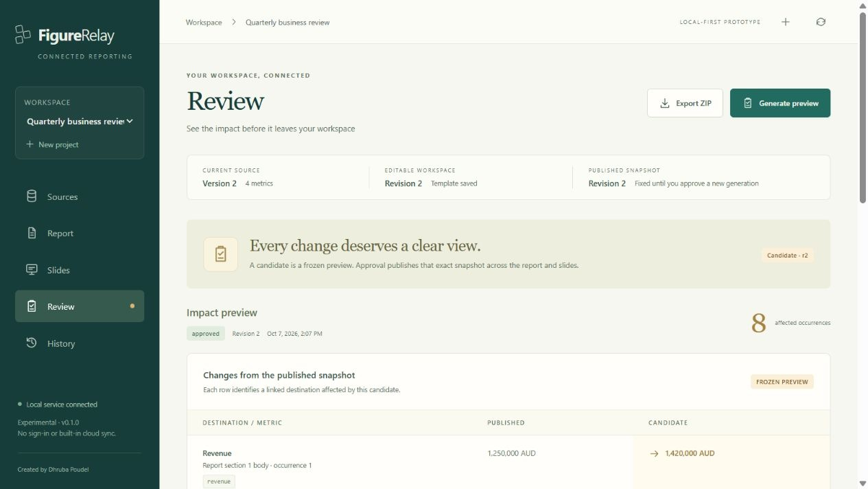Click the Oct 7, 2026, 2:07 PM timestamp
Image resolution: width=868 pixels, height=489 pixels.
click(294, 334)
